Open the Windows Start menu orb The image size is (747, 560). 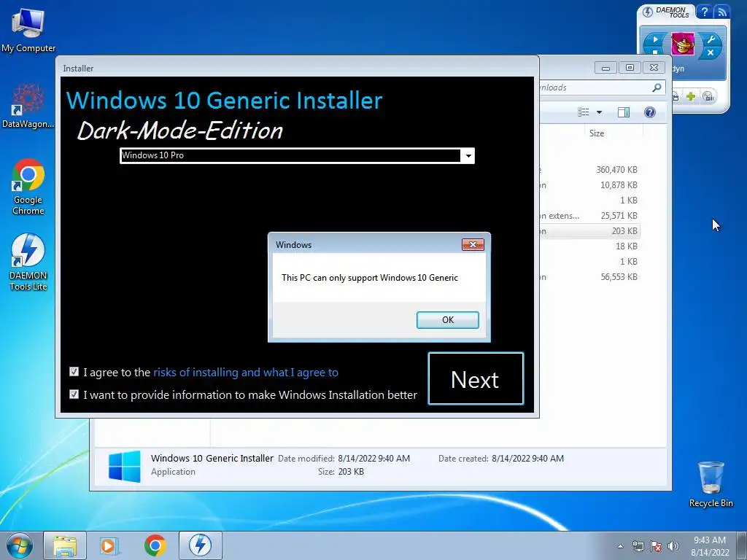click(x=20, y=545)
